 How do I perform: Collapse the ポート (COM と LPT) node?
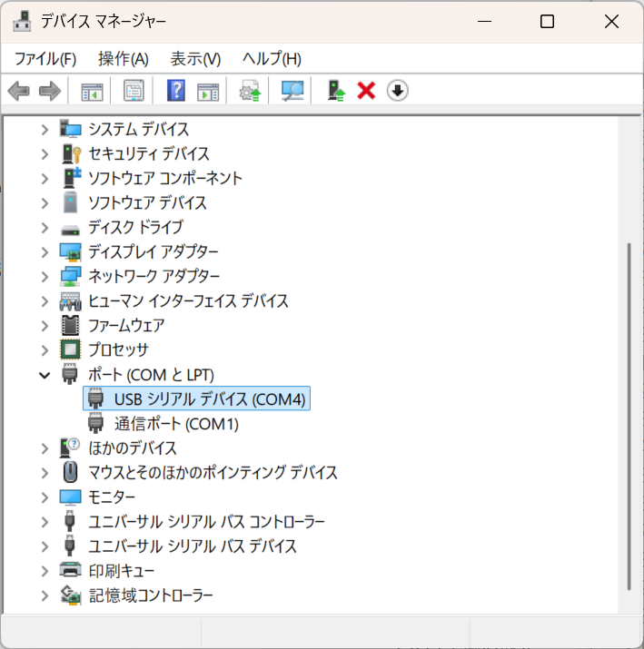tap(45, 374)
